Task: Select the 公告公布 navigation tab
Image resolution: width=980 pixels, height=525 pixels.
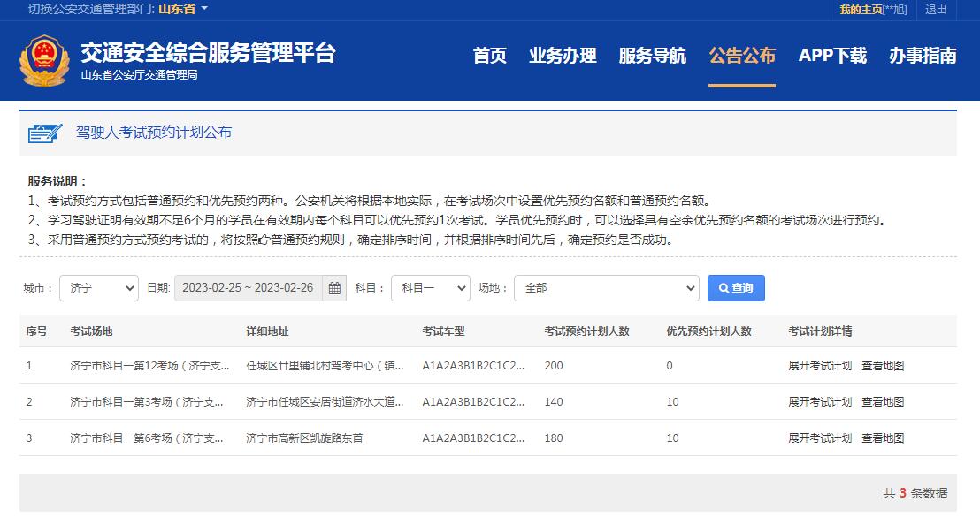Action: [742, 56]
